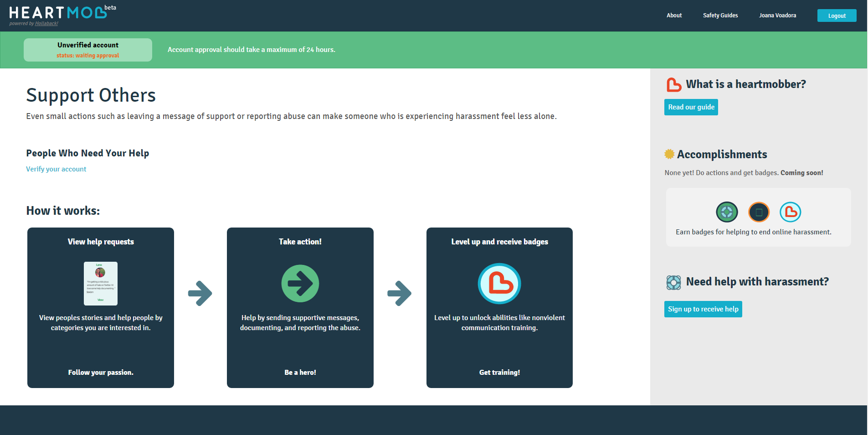Click Level up to unlock abilities text
Screen dimensions: 868x435
click(x=500, y=323)
